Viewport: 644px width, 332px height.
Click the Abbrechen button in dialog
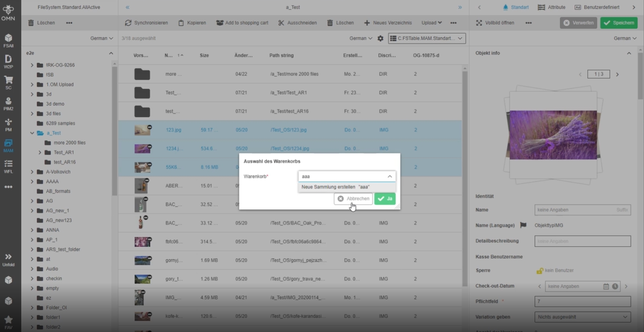[353, 199]
